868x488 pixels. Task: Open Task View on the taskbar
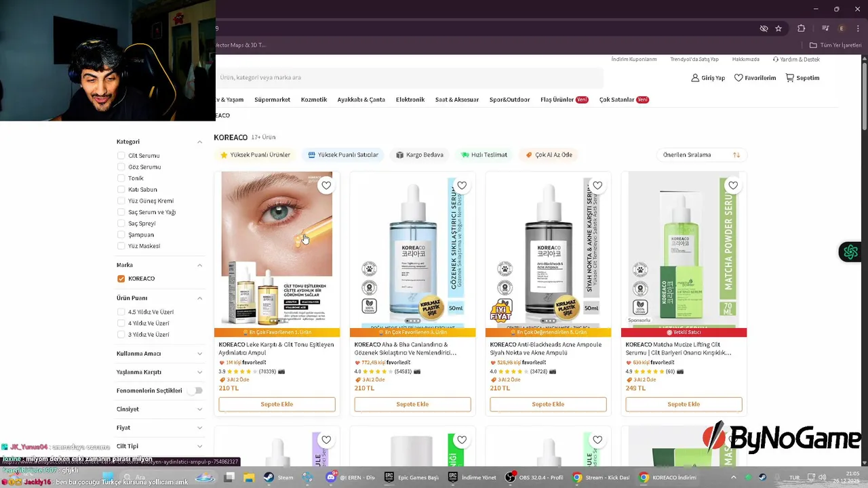coord(229,477)
